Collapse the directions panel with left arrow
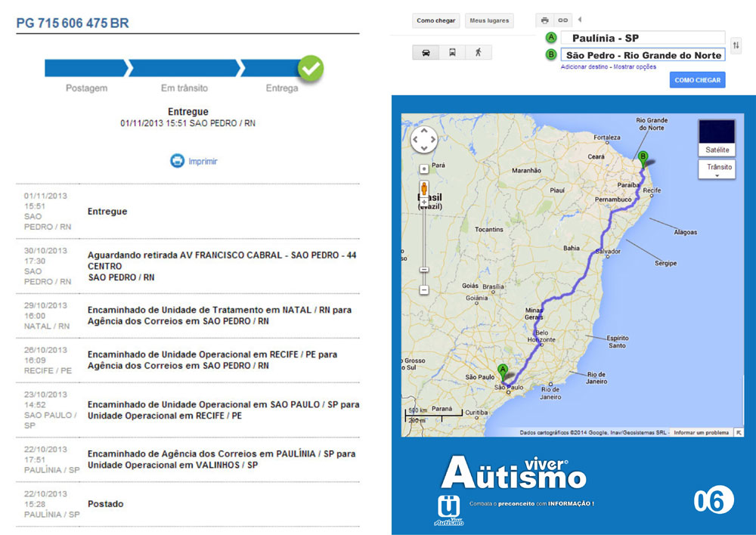The image size is (756, 535). tap(580, 20)
